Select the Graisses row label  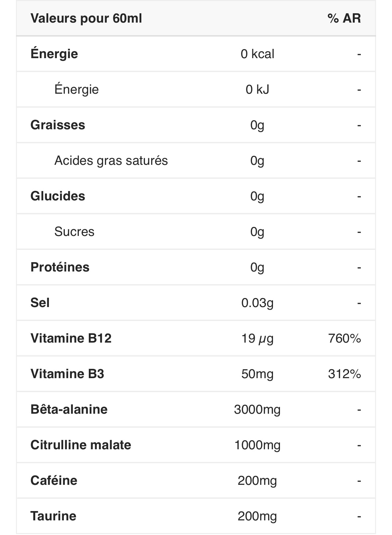point(58,125)
